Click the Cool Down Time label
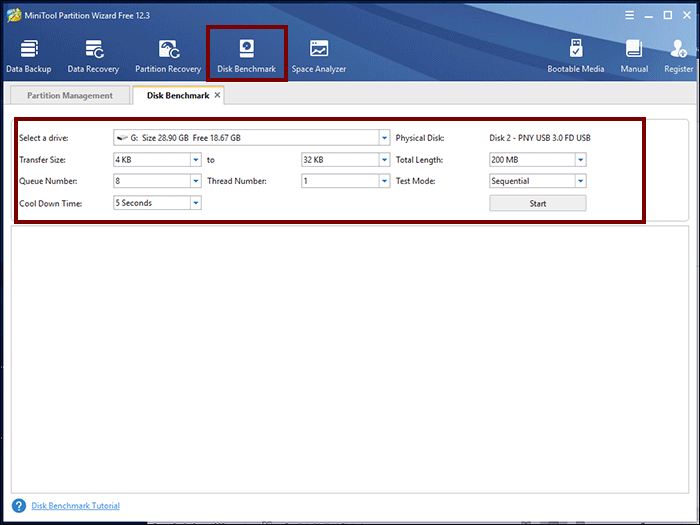Screen dimensions: 700x525 (x=50, y=204)
